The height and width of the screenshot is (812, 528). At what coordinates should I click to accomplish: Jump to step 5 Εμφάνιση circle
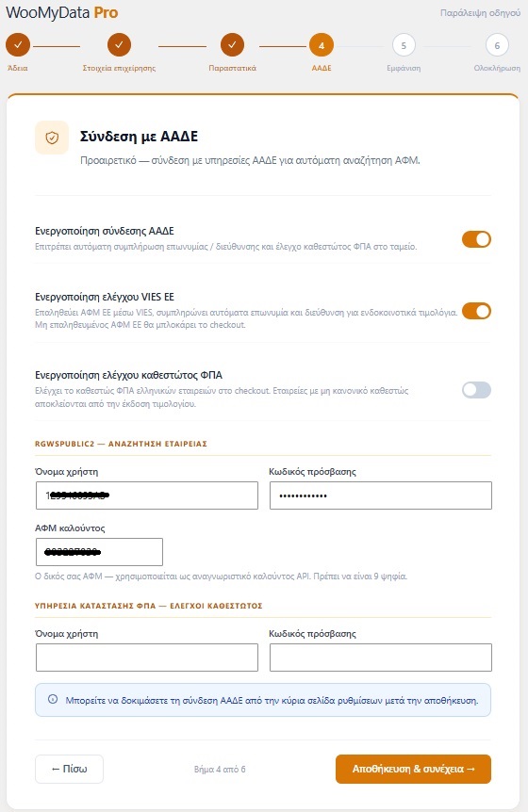(x=404, y=45)
